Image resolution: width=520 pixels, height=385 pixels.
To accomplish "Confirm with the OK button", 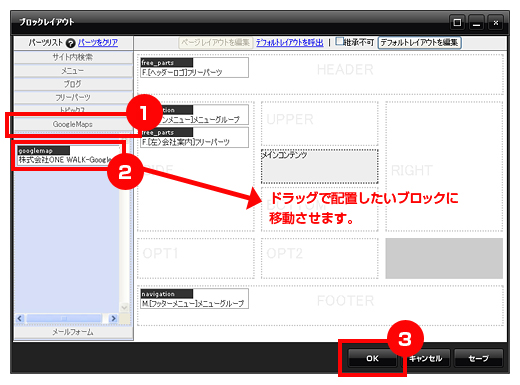I will (x=372, y=358).
